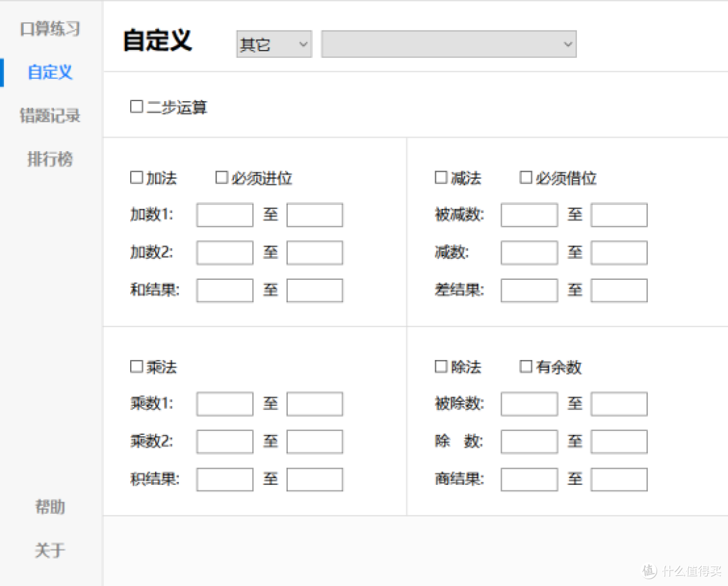
Task: Expand the 其它 category dropdown
Action: click(274, 44)
